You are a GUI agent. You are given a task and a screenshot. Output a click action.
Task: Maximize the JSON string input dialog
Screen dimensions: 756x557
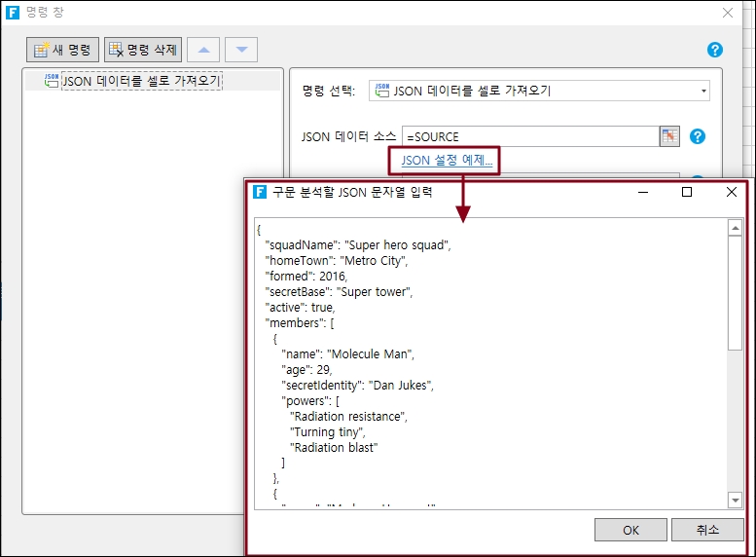coord(687,192)
